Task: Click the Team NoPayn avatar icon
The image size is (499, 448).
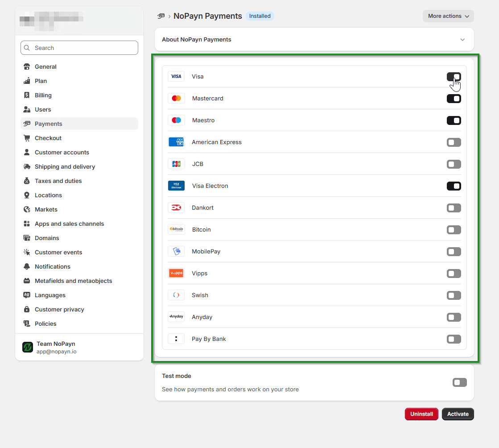Action: pos(27,347)
